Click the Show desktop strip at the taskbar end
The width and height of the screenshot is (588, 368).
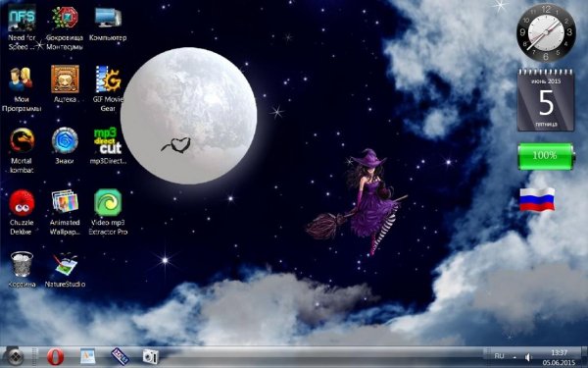[x=584, y=357]
